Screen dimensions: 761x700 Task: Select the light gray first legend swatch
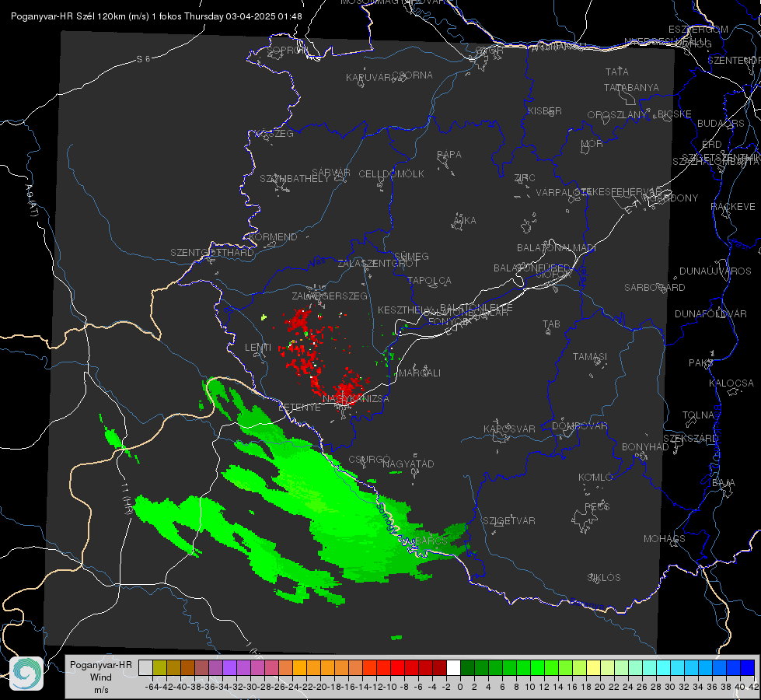(x=145, y=668)
